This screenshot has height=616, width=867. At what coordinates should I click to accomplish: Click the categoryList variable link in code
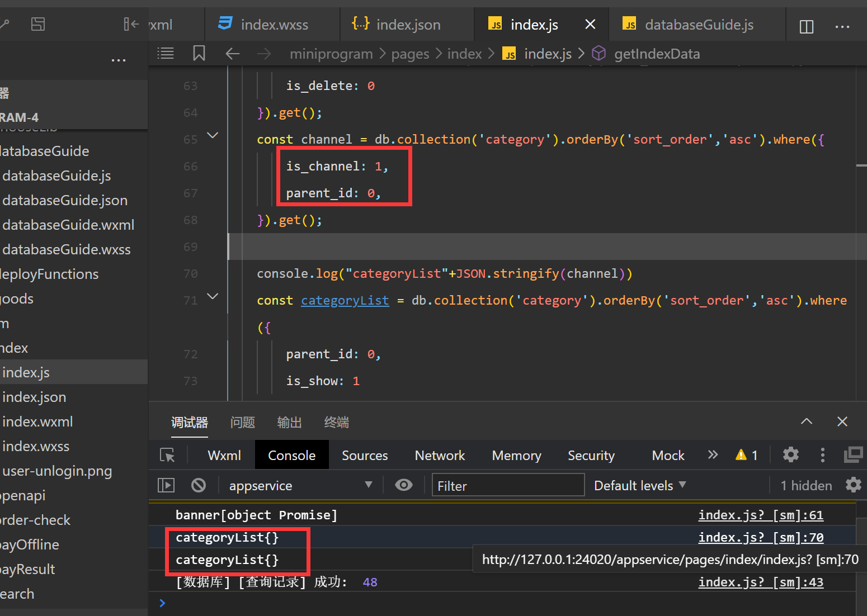tap(345, 301)
